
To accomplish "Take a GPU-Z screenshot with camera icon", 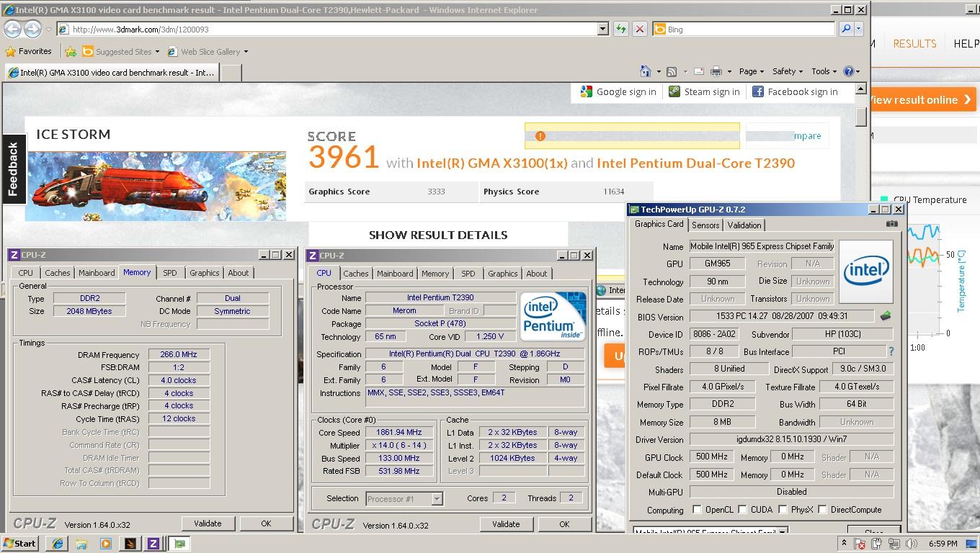I will pyautogui.click(x=891, y=224).
